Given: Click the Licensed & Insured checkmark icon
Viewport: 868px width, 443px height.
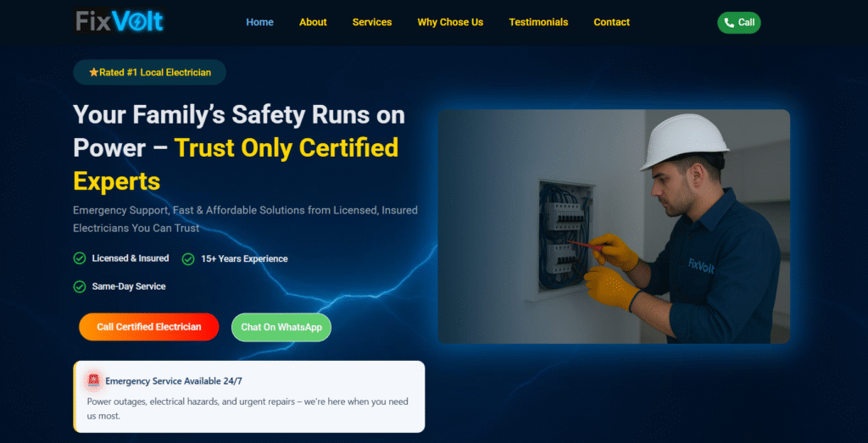Looking at the screenshot, I should (80, 258).
